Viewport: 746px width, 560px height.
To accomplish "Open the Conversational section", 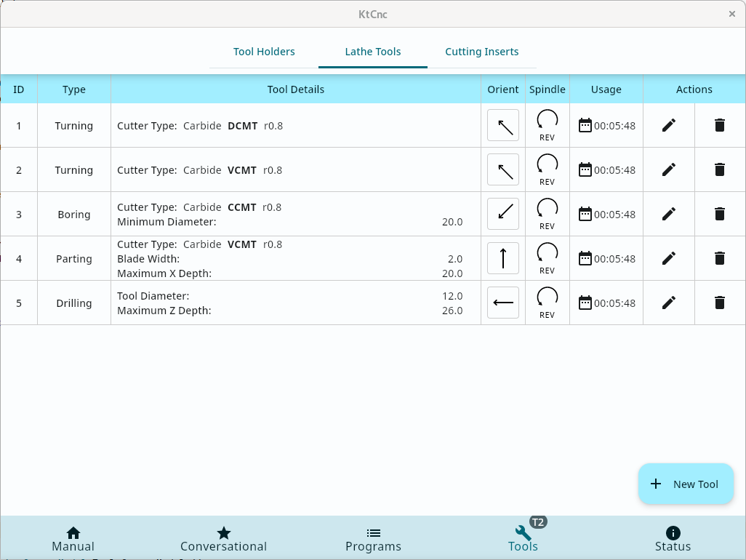I will tap(223, 539).
